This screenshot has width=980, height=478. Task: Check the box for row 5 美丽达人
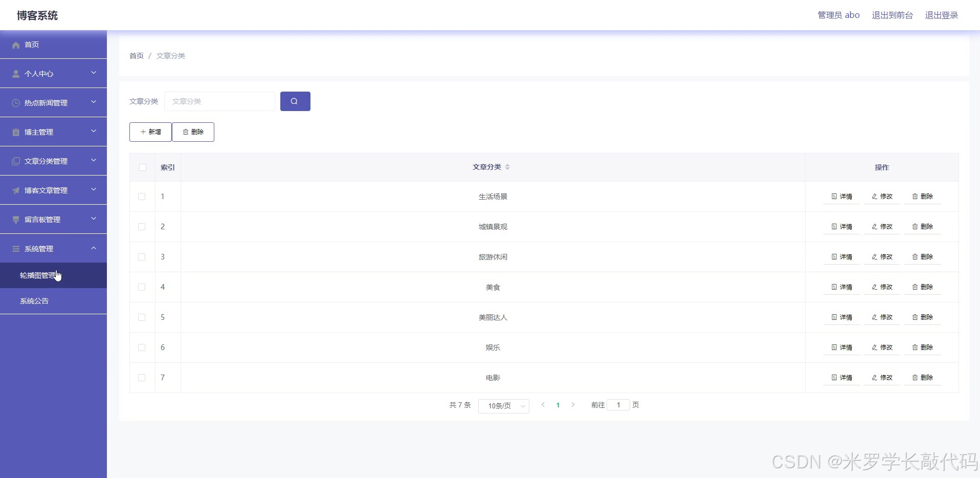142,317
